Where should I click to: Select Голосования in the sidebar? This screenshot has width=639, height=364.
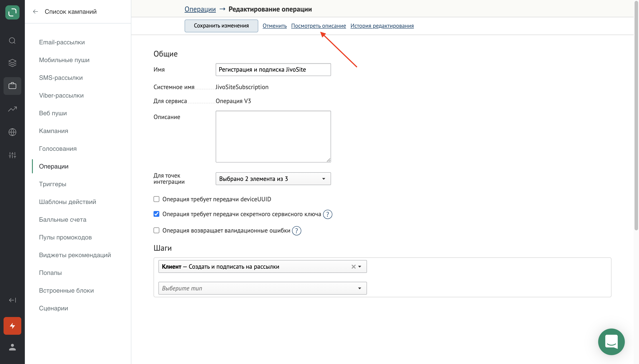point(58,149)
